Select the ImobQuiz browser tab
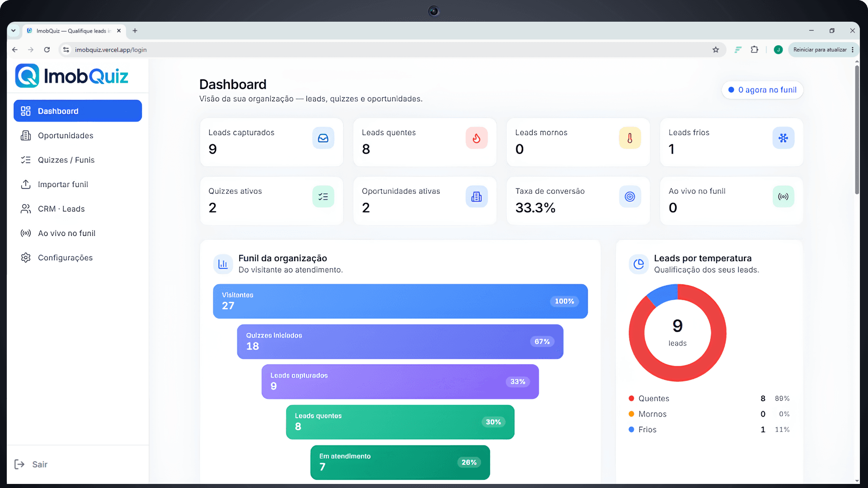The width and height of the screenshot is (868, 488). pos(74,31)
